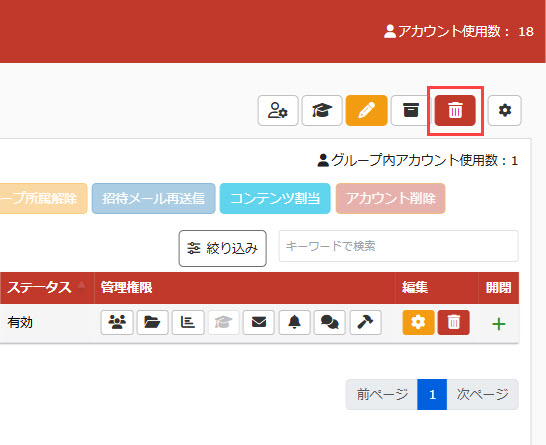Toggle the envelope mail permission icon
546x445 pixels.
click(x=259, y=322)
